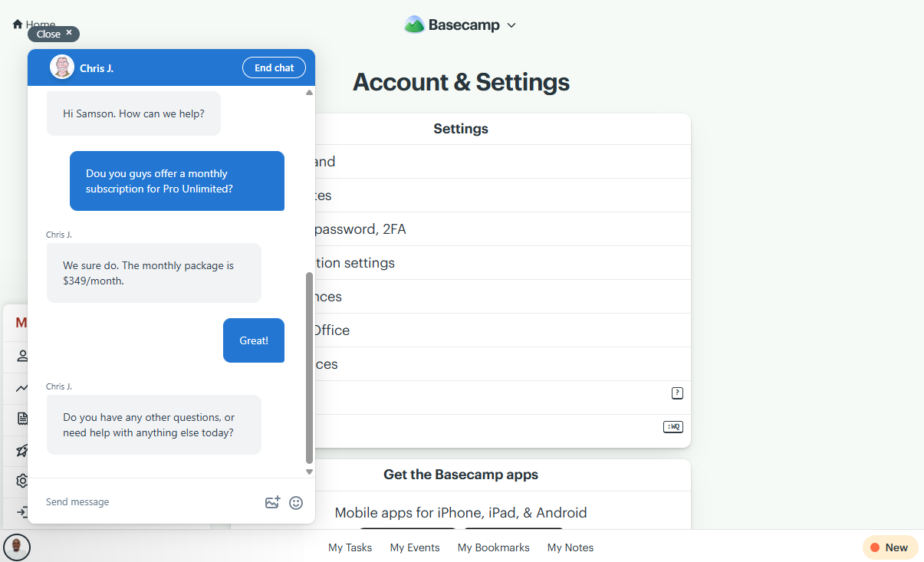Open the row ending 'tion settings'

point(502,263)
